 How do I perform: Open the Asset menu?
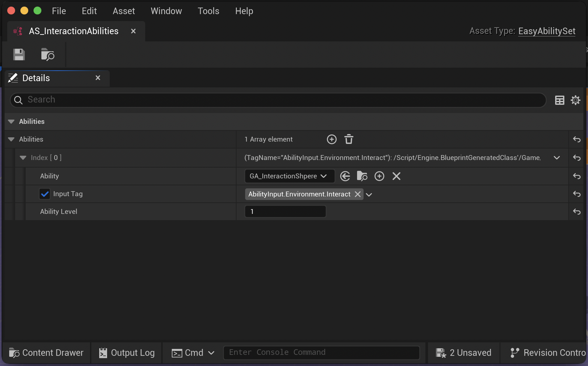point(124,11)
